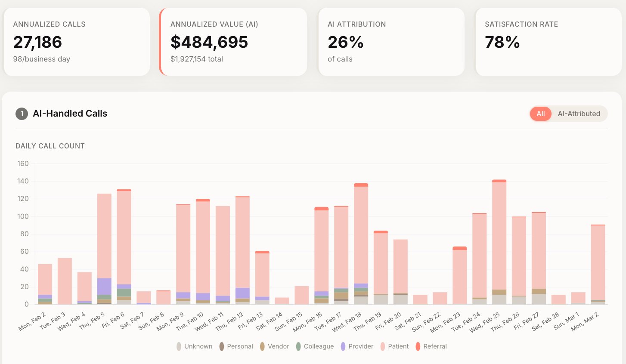Click the numbered badge beside AI-Handled Calls
Image resolution: width=626 pixels, height=364 pixels.
click(x=21, y=114)
